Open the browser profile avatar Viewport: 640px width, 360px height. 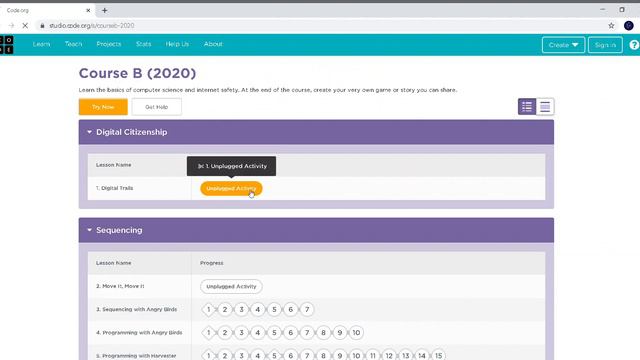pyautogui.click(x=629, y=26)
